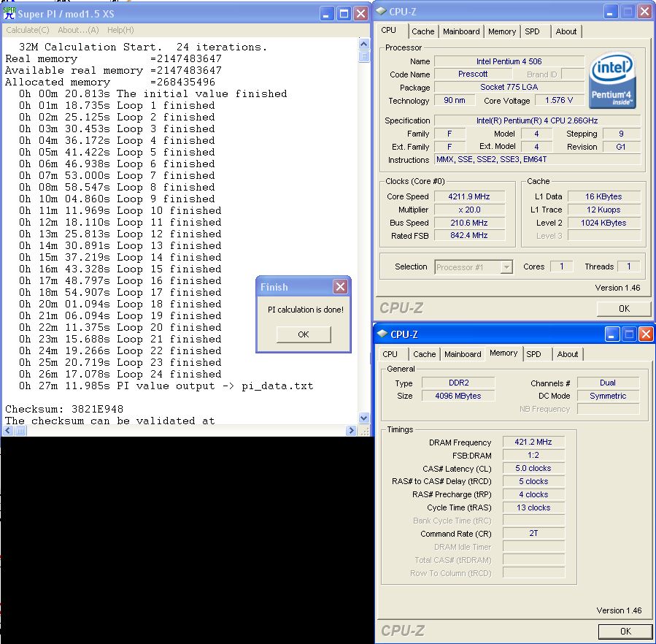This screenshot has width=656, height=644.
Task: Click the Bus Speed value 210.6 MHz
Action: click(x=469, y=223)
